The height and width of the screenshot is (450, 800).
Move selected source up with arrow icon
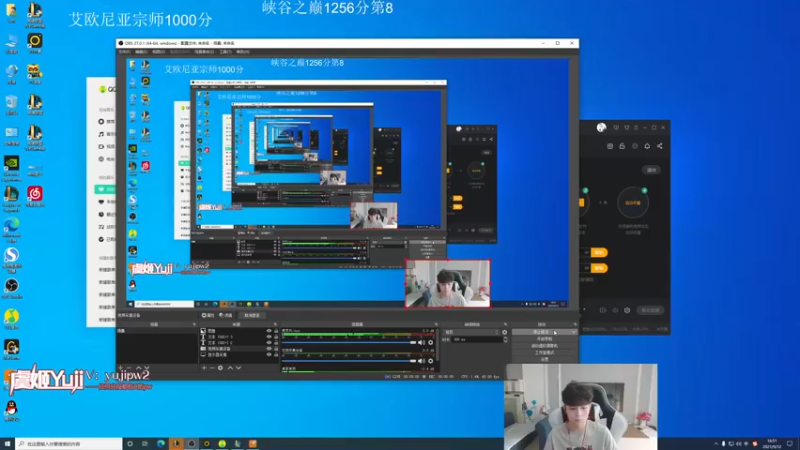click(230, 368)
